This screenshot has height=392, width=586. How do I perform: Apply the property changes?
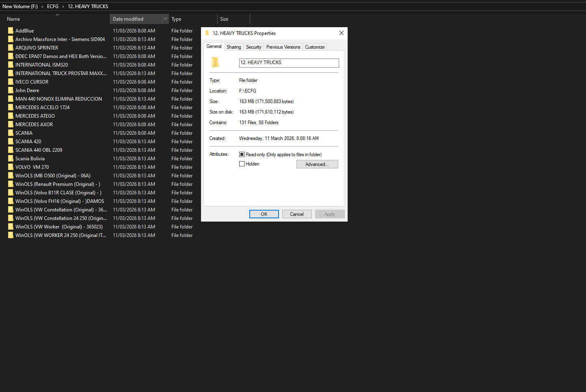click(x=330, y=214)
